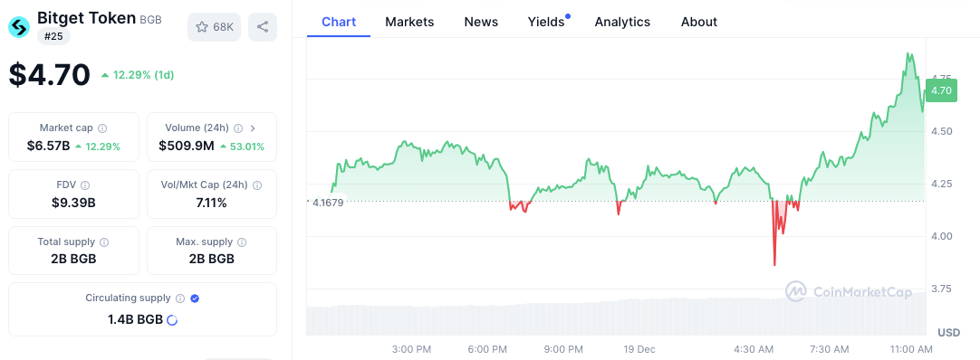Click the Total supply info icon

click(x=104, y=242)
